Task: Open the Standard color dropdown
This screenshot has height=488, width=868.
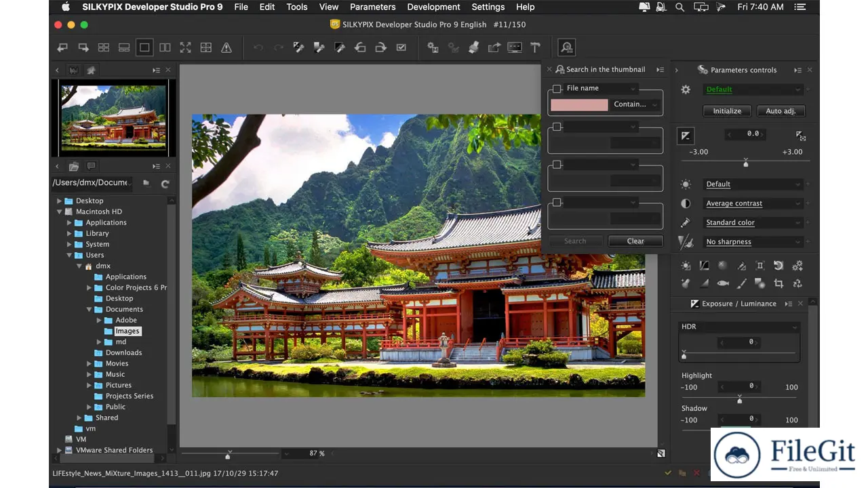Action: (753, 222)
